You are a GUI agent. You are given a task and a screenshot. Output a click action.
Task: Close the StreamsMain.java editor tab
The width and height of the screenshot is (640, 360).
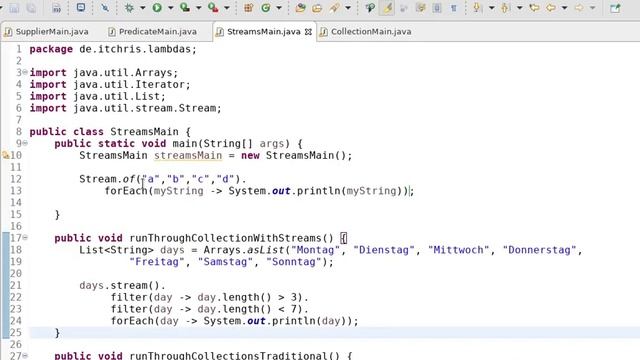(309, 32)
